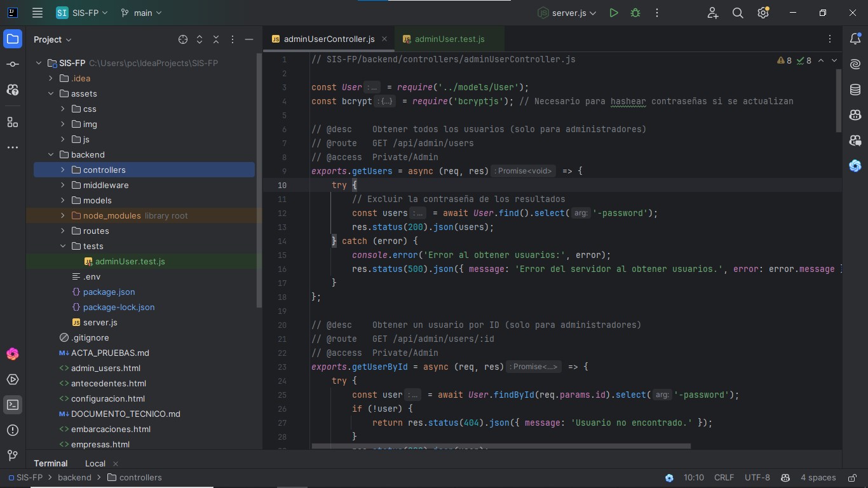Click the editor horizontal scrollbar
The height and width of the screenshot is (488, 868).
pos(501,446)
